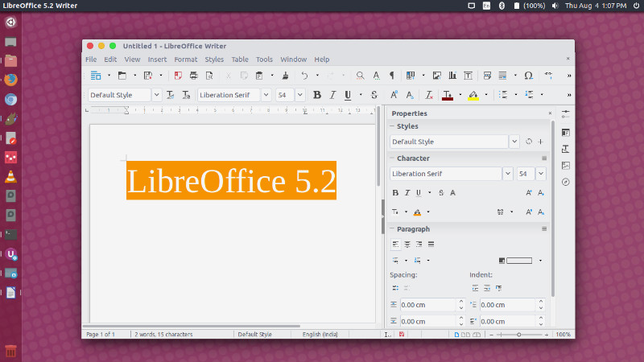644x362 pixels.
Task: Click the Print icon in the toolbar
Action: click(193, 76)
